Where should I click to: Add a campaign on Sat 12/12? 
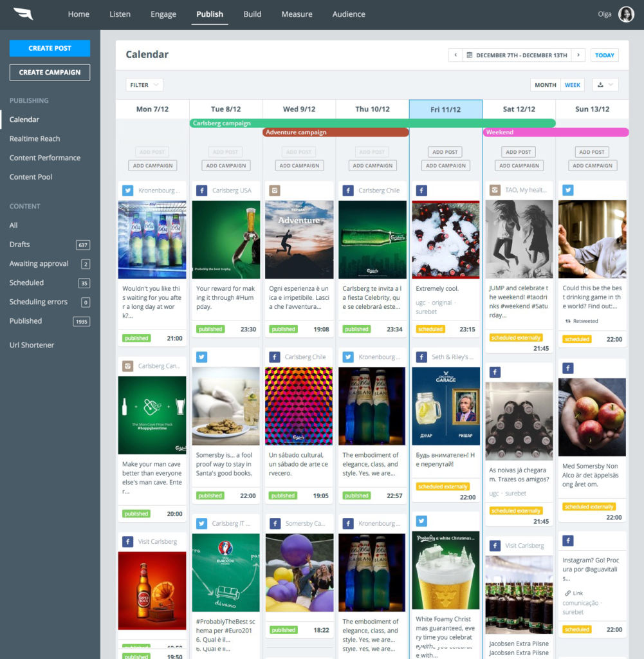click(x=519, y=165)
